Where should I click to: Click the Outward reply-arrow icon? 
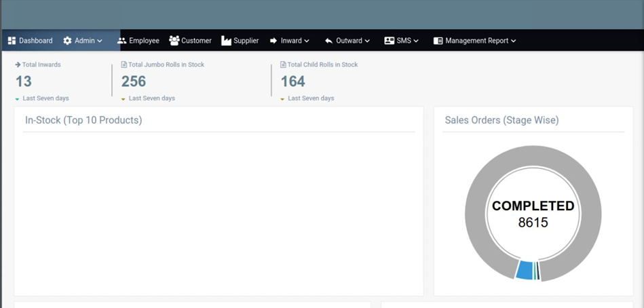click(328, 41)
